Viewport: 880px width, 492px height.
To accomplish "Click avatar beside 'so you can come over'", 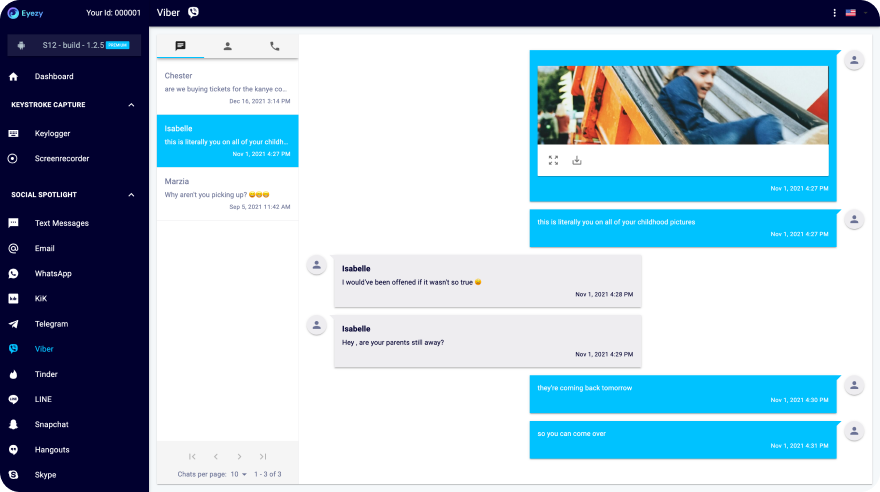I will pos(854,431).
